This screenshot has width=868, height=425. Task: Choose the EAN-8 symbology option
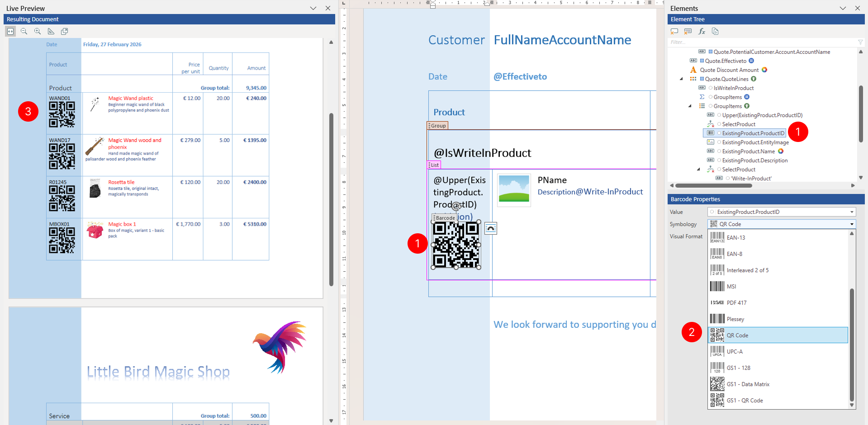point(778,254)
